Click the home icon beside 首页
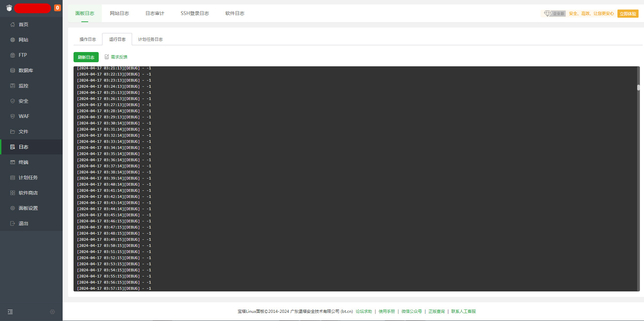Screen dimensions: 644x321 pyautogui.click(x=13, y=24)
